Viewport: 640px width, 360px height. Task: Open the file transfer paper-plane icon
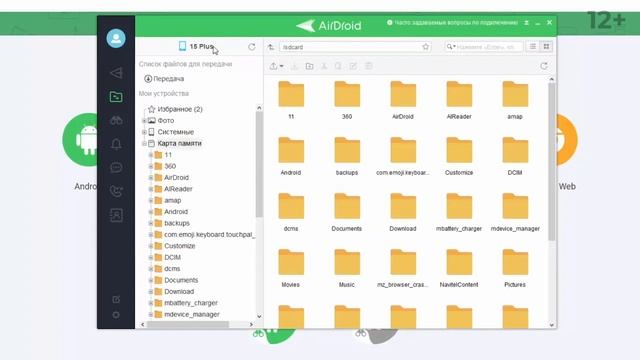point(116,73)
